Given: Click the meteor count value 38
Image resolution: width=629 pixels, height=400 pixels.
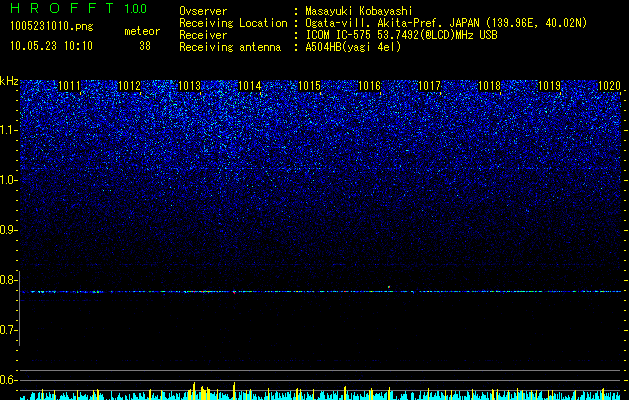Looking at the screenshot, I should pos(145,46).
